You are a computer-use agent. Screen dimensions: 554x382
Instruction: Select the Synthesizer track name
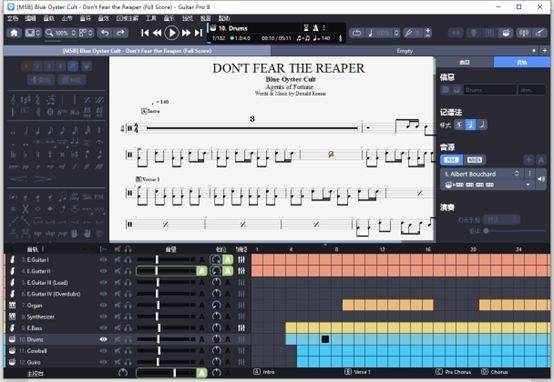click(x=41, y=317)
